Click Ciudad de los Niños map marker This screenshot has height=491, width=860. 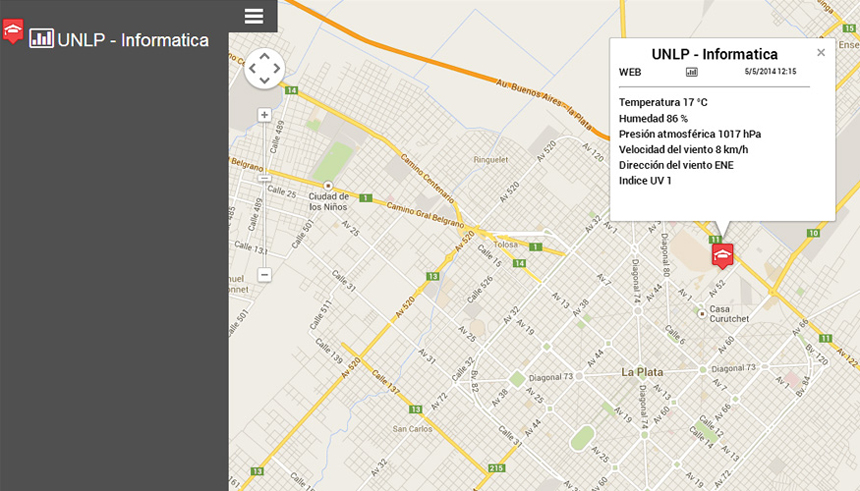[328, 185]
